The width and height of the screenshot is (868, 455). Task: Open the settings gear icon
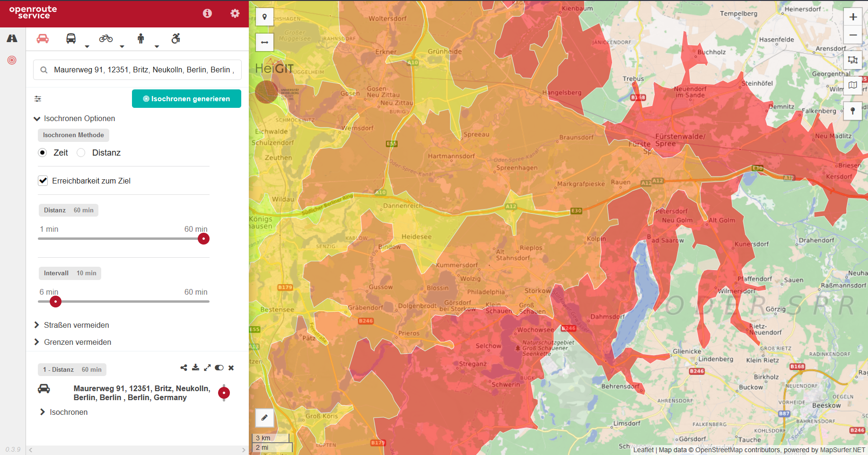235,13
